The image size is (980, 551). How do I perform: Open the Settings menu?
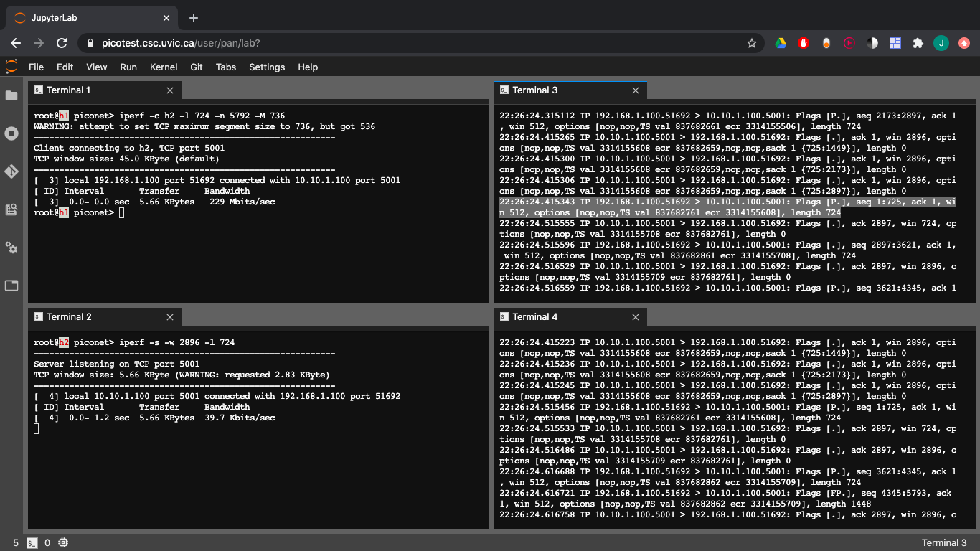pyautogui.click(x=267, y=67)
